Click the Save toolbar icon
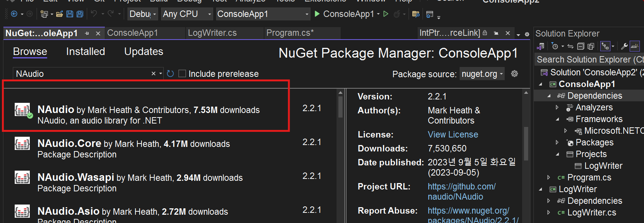The width and height of the screenshot is (644, 223). click(x=70, y=14)
